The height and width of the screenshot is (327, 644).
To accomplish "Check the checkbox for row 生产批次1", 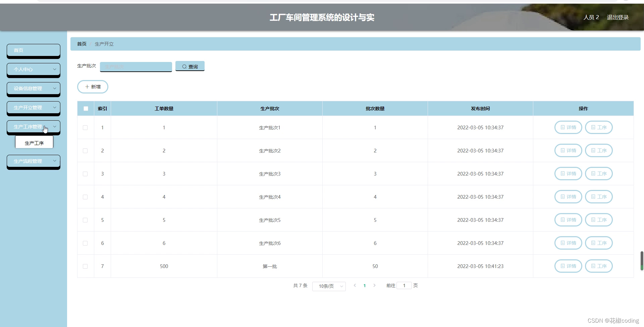I will click(x=85, y=128).
